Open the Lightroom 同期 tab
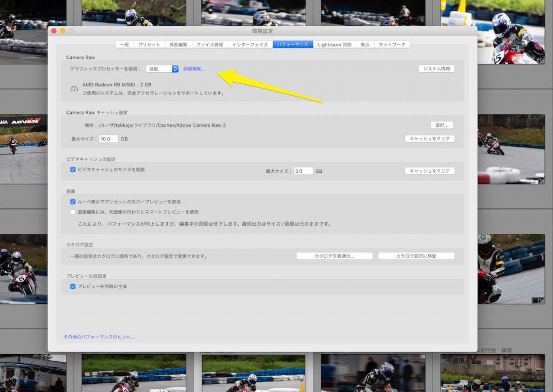This screenshot has width=553, height=392. [x=334, y=44]
